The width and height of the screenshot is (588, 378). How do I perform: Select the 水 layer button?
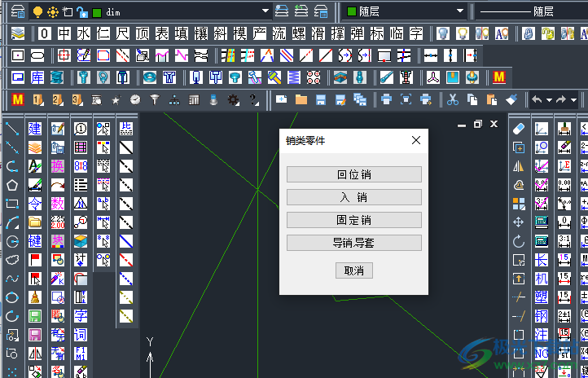pos(84,33)
